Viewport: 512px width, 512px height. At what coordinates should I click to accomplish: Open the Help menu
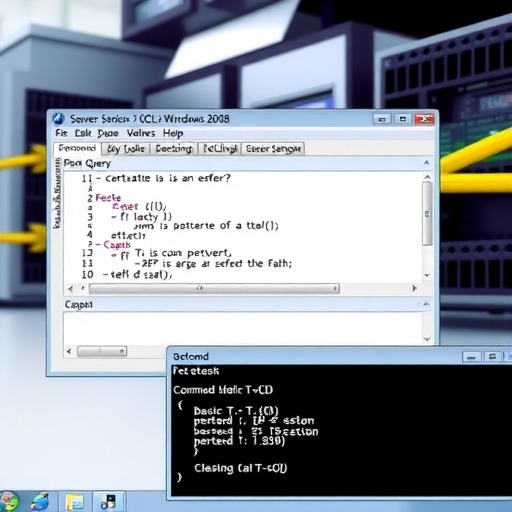click(173, 133)
